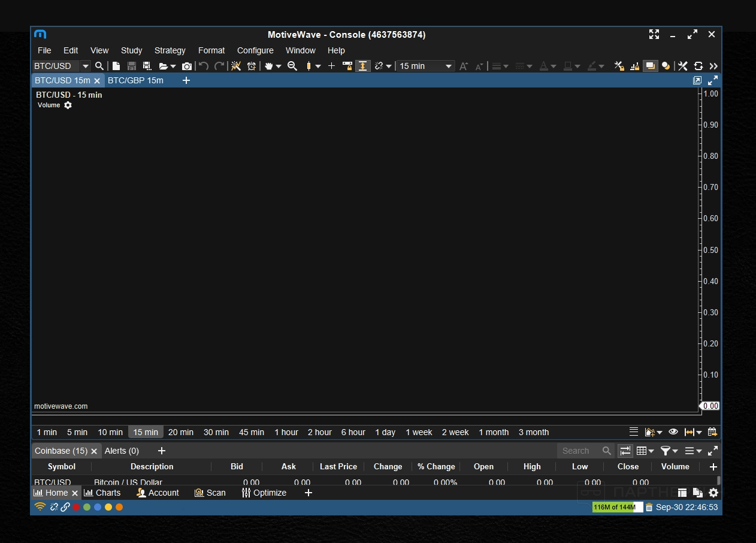The image size is (756, 543).
Task: Select the 1 week timeframe button
Action: click(419, 432)
